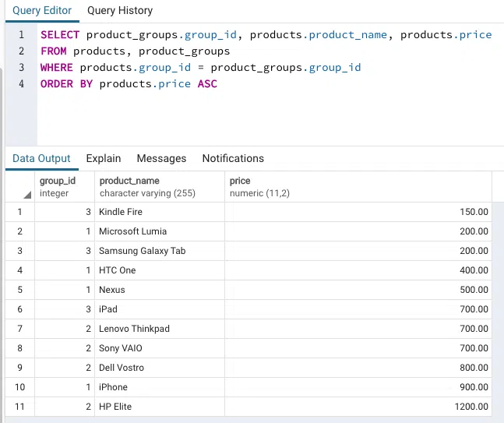Click the Samsung Galaxy Tab cell
The height and width of the screenshot is (423, 504).
point(160,251)
